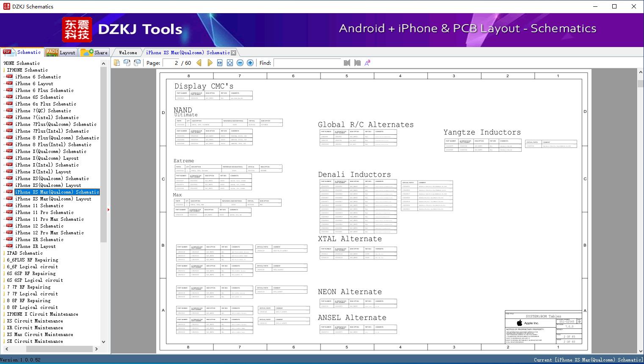
Task: Click the fit width icon
Action: click(220, 63)
